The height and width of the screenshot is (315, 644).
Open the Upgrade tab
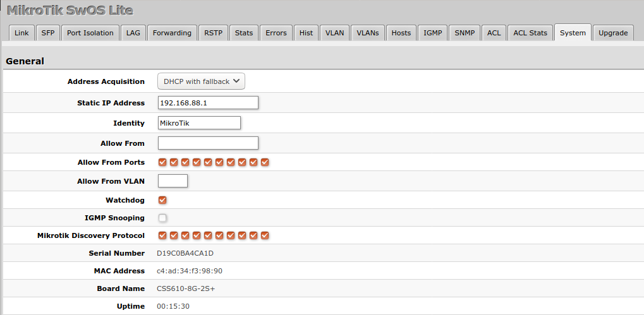pyautogui.click(x=613, y=33)
